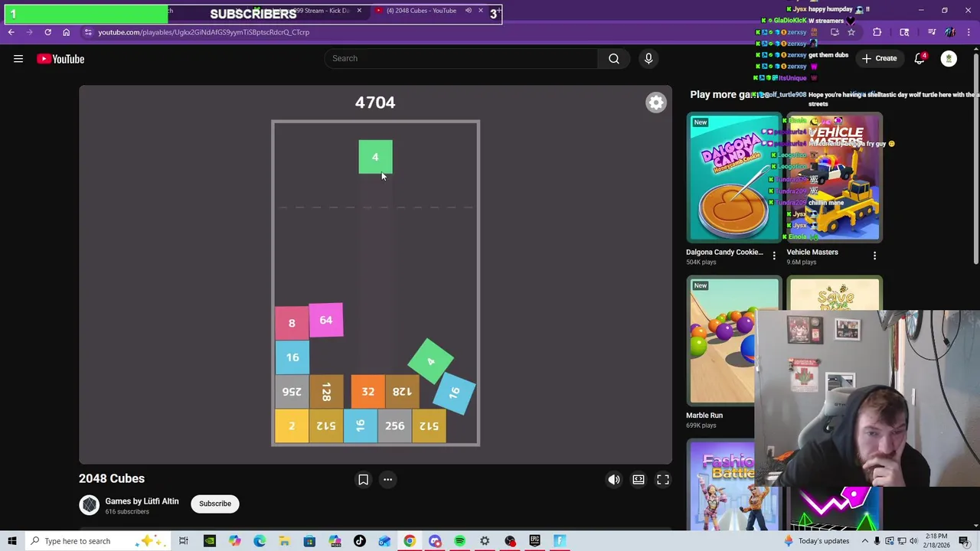This screenshot has height=551, width=980.
Task: Open Epic Games launcher from taskbar
Action: tap(534, 541)
